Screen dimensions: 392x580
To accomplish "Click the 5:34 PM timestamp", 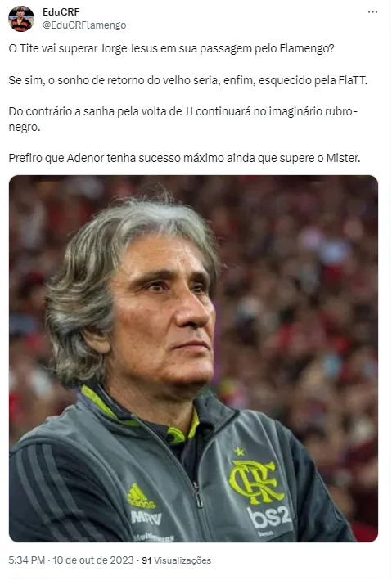I will pyautogui.click(x=27, y=560).
